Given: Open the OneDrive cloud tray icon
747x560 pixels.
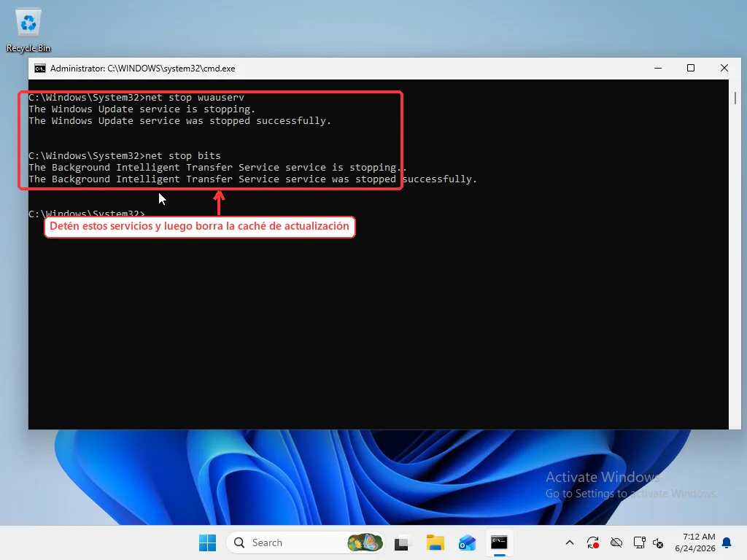Looking at the screenshot, I should tap(616, 542).
